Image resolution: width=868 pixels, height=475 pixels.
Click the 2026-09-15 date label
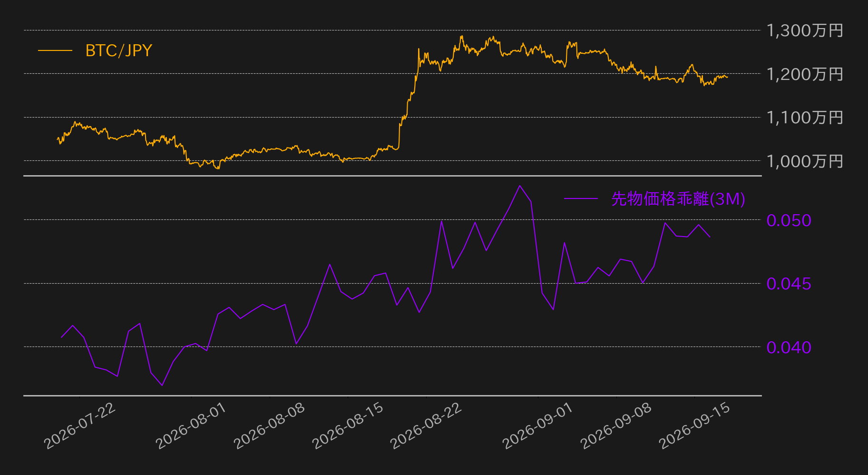tap(695, 426)
